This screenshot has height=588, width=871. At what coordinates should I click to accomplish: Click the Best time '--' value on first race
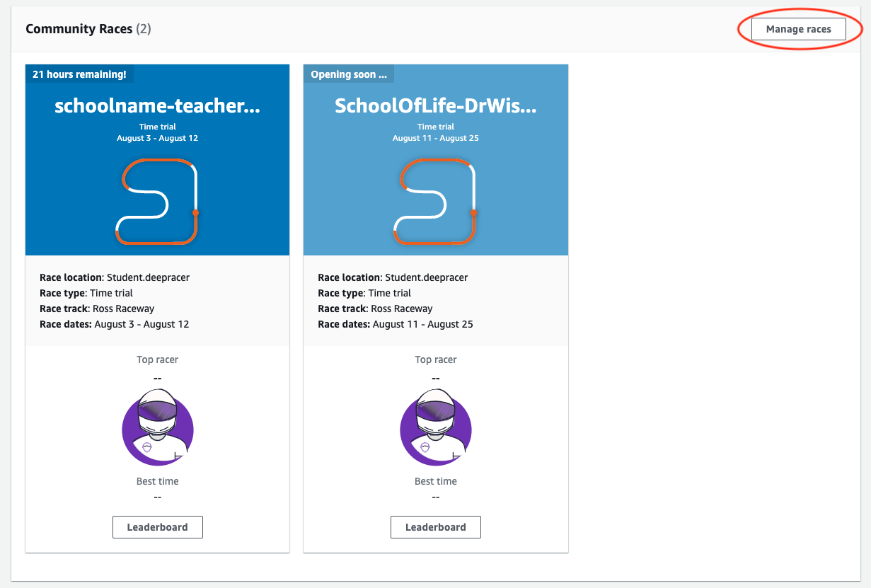[157, 496]
